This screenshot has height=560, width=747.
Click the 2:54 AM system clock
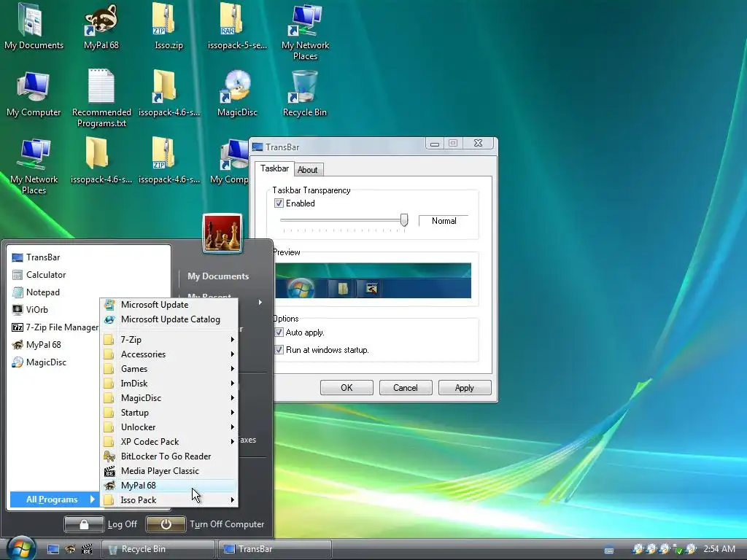point(719,549)
